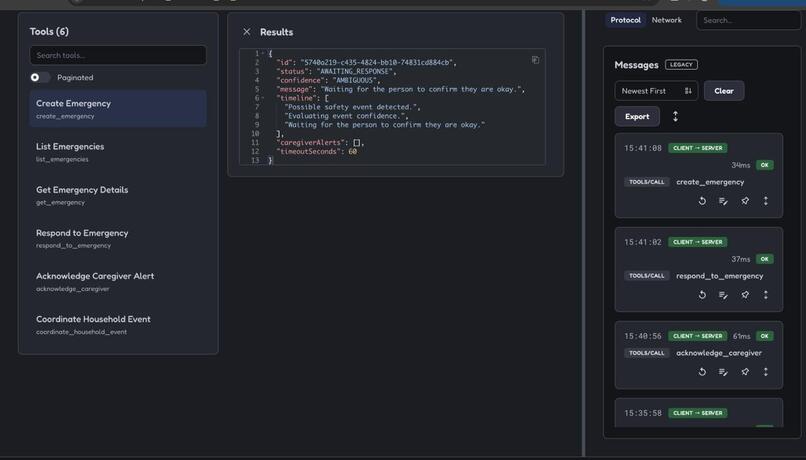Replay the acknowledge_caregiver message
The width and height of the screenshot is (806, 460).
click(x=702, y=372)
